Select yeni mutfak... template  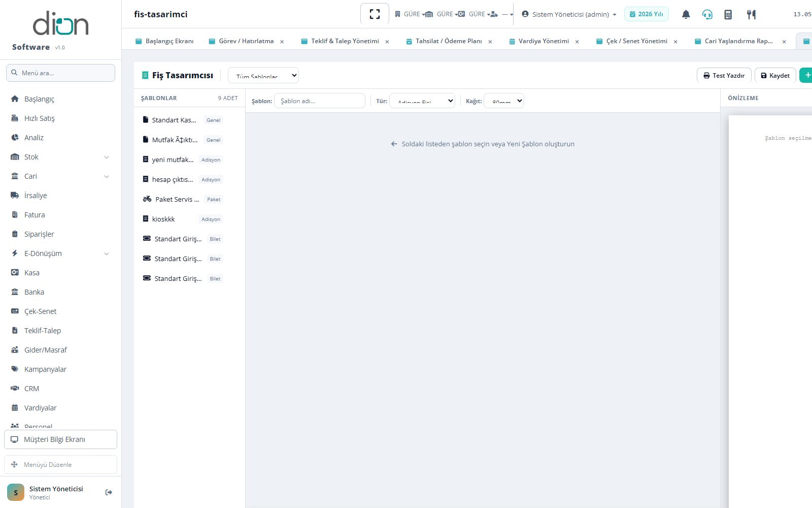pyautogui.click(x=189, y=160)
